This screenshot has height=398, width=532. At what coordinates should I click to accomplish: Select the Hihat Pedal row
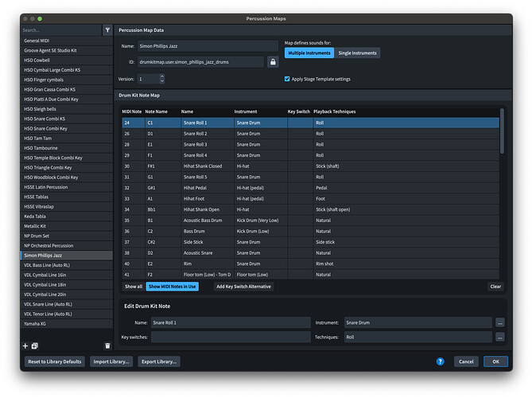pos(310,188)
